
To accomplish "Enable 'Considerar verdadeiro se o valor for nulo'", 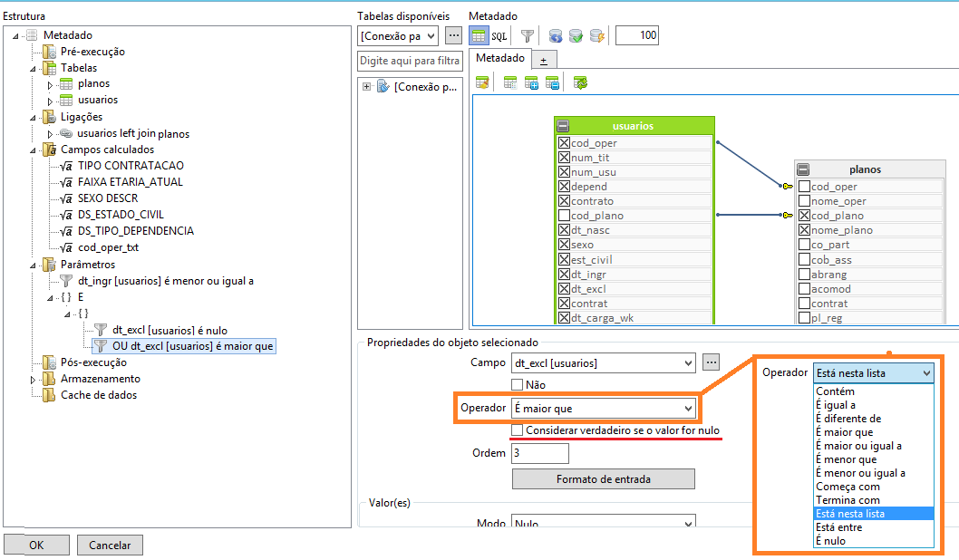I will point(518,430).
